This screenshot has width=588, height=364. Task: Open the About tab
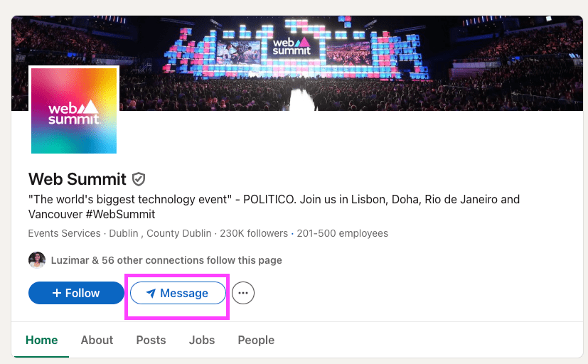click(97, 340)
